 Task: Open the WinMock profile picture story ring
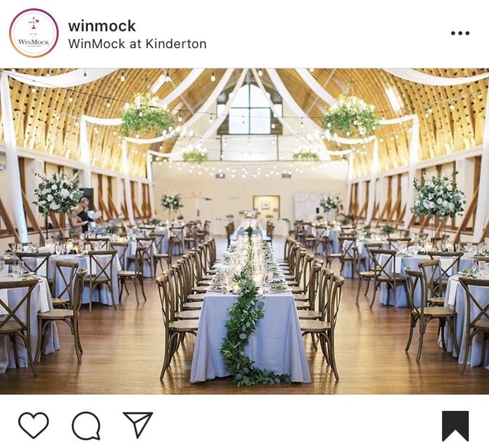(x=34, y=34)
